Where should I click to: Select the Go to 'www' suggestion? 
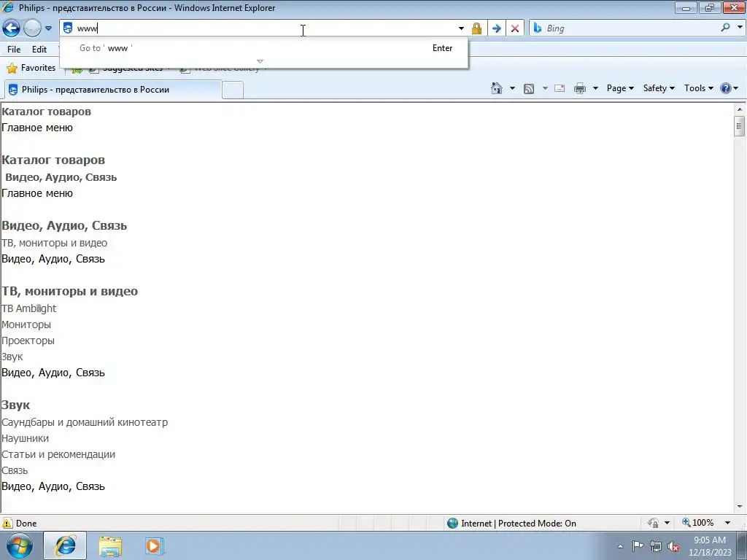(264, 48)
